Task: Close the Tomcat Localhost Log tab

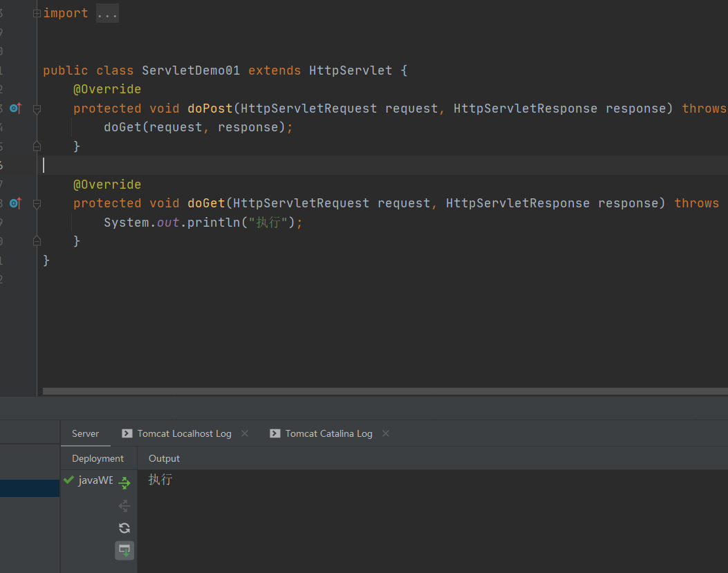Action: [x=245, y=433]
